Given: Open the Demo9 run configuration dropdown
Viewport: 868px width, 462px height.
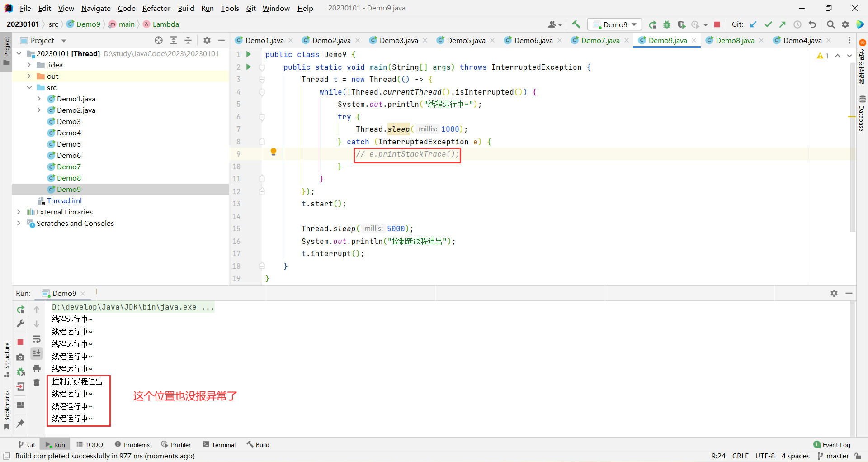Looking at the screenshot, I should [x=614, y=24].
